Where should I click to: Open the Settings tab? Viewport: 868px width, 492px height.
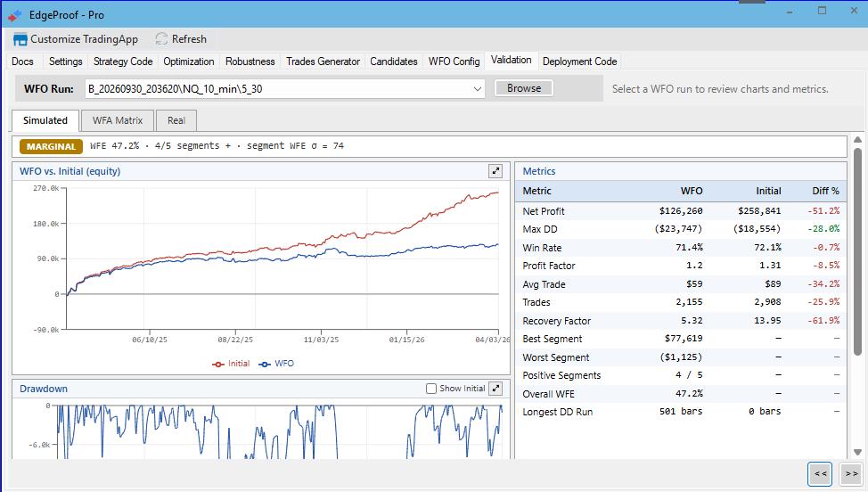click(65, 61)
